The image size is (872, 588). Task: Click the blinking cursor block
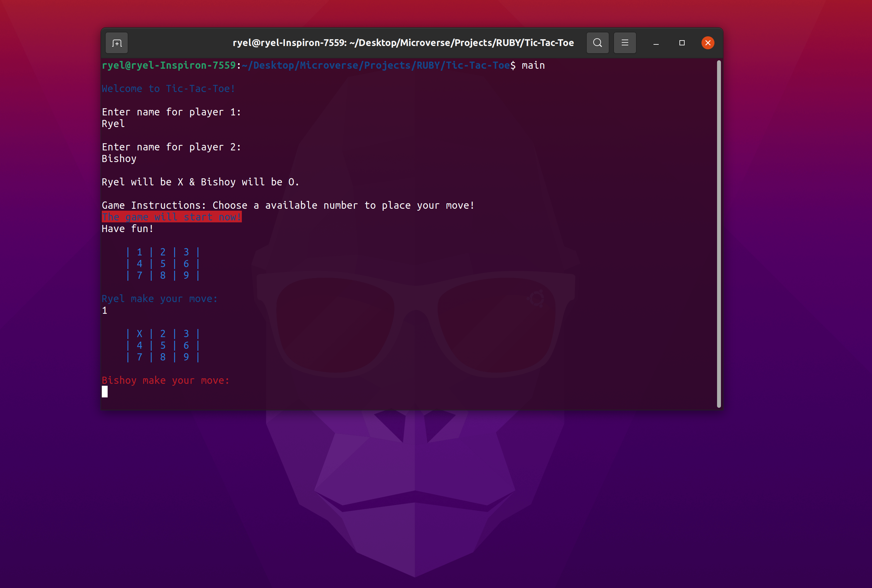tap(105, 392)
